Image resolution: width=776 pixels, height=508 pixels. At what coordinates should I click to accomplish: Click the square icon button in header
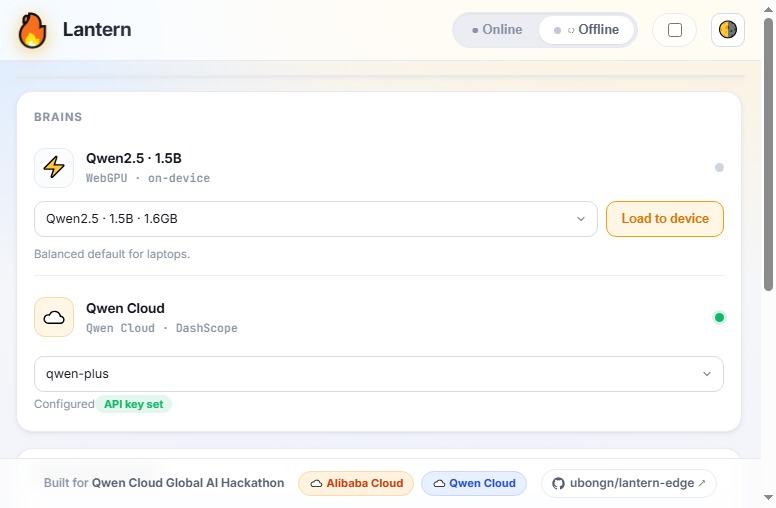click(675, 30)
